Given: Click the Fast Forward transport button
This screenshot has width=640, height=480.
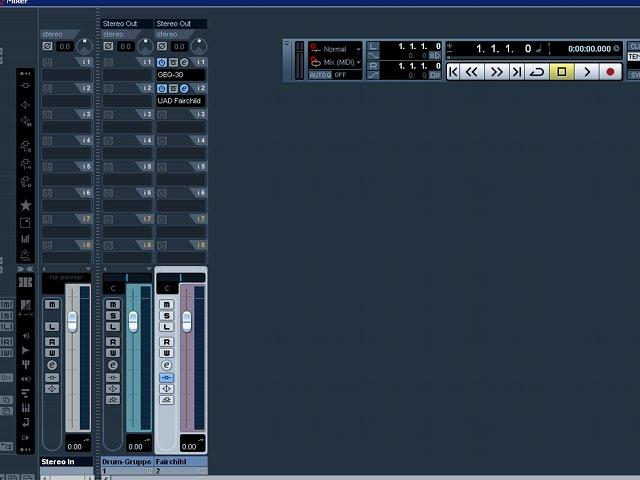Looking at the screenshot, I should (x=497, y=72).
